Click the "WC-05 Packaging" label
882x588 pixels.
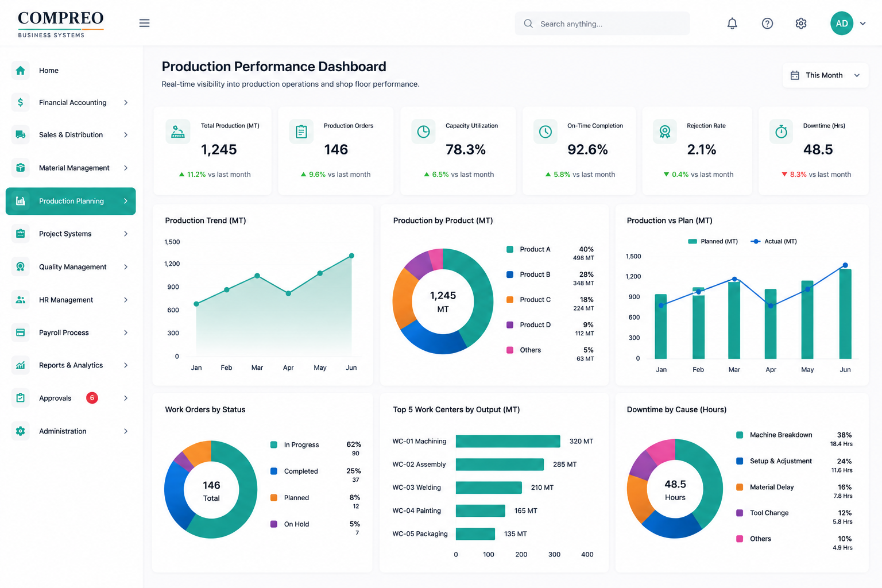420,533
